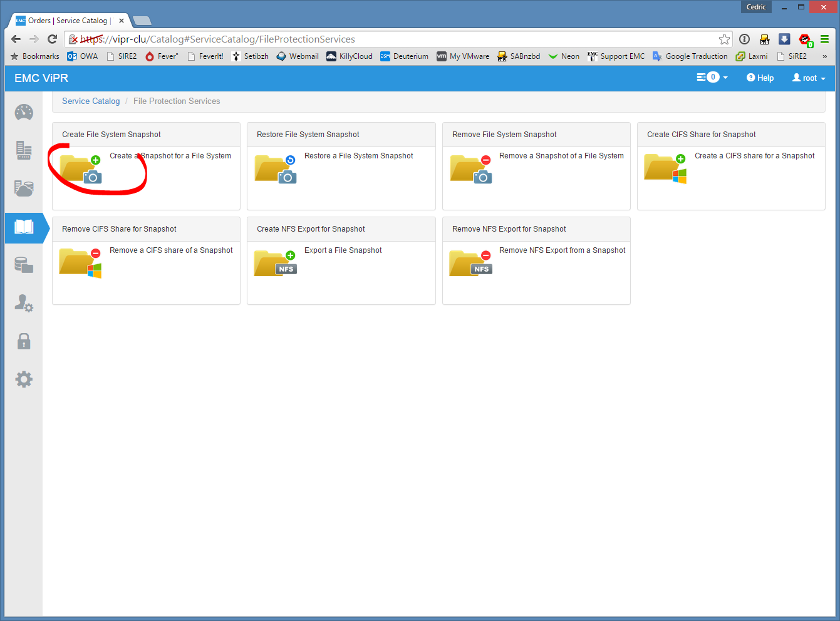Select the Orders | Service Catalog tab
This screenshot has width=840, height=621.
tap(69, 21)
